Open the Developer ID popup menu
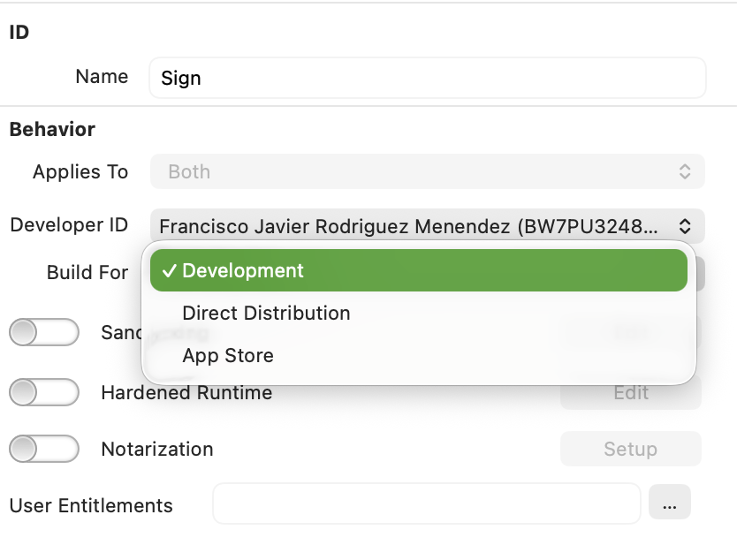 click(415, 225)
